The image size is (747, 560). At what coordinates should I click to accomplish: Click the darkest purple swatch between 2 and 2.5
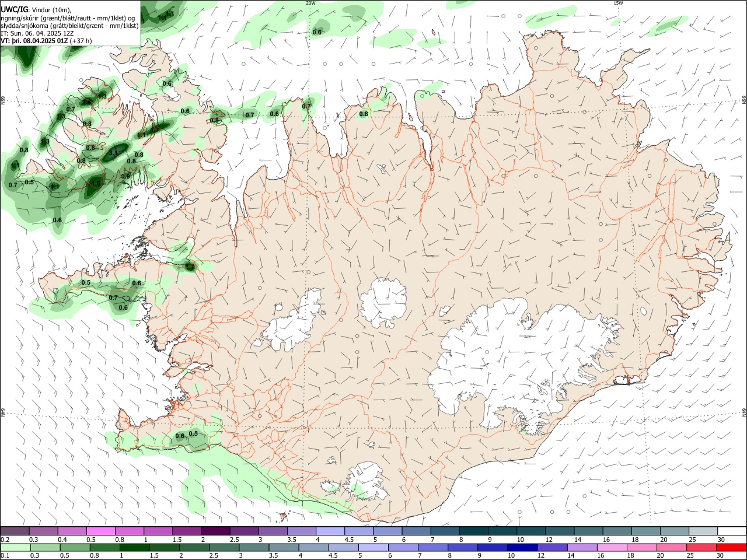pos(215,531)
